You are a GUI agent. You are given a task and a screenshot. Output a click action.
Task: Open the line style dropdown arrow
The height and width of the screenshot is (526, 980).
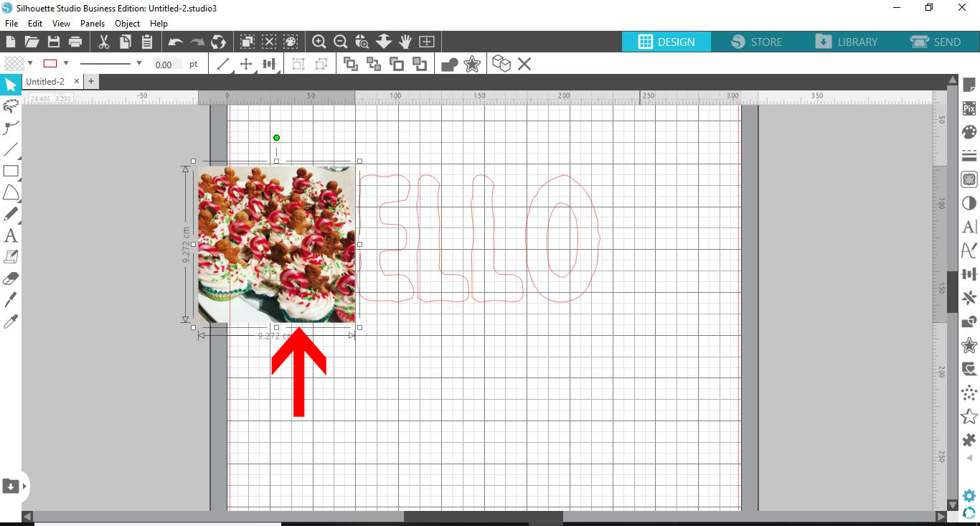pos(138,63)
